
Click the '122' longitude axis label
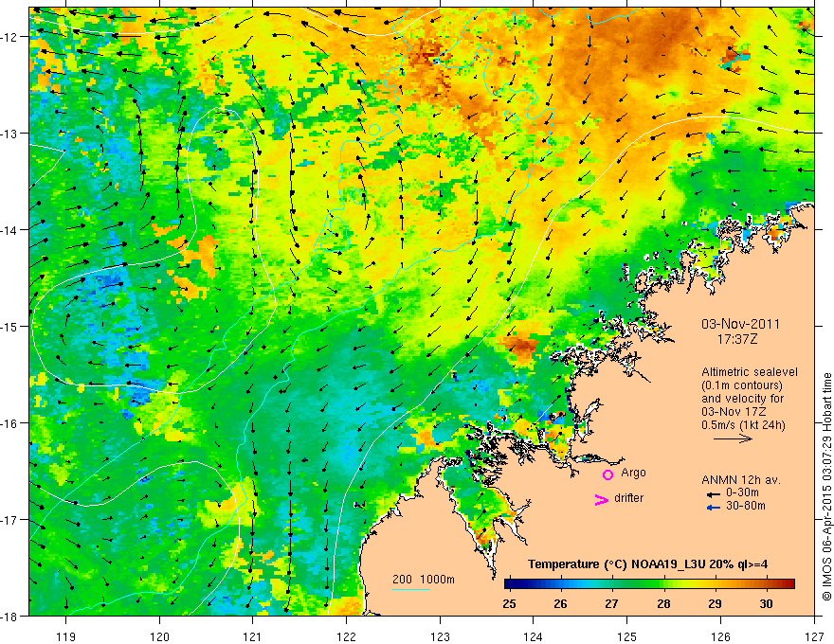pyautogui.click(x=346, y=636)
